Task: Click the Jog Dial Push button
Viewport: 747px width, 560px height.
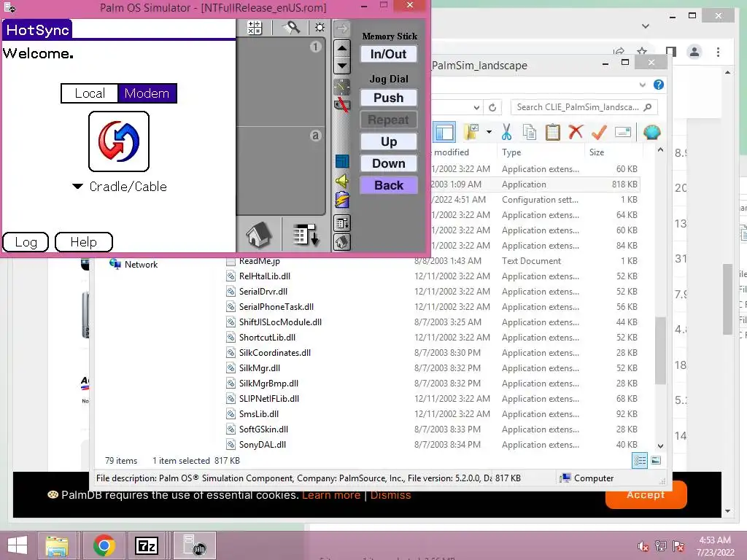Action: [388, 98]
